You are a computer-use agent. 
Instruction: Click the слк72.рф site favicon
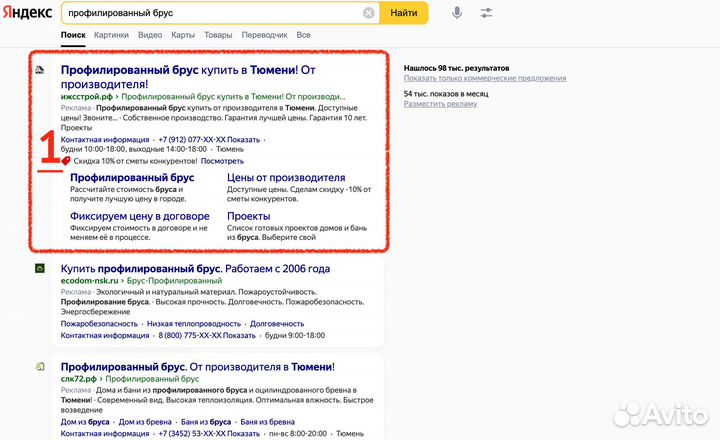click(x=40, y=367)
